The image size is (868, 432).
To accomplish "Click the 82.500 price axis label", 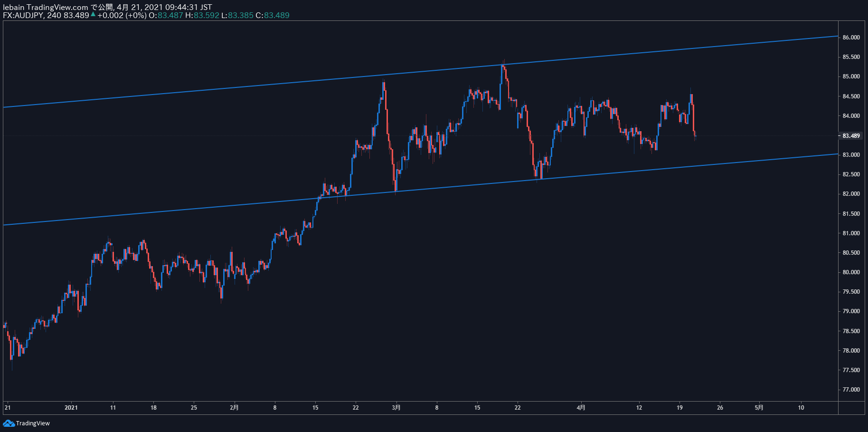I will pyautogui.click(x=851, y=174).
